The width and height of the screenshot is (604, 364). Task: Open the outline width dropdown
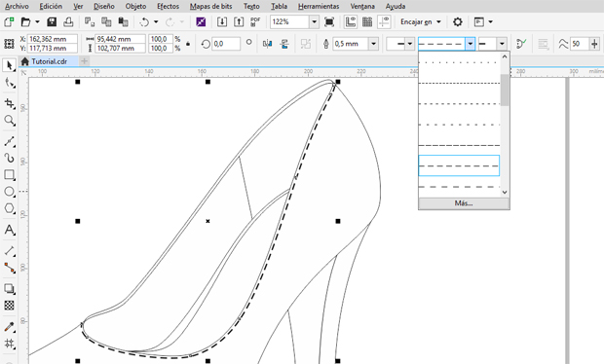click(x=373, y=44)
